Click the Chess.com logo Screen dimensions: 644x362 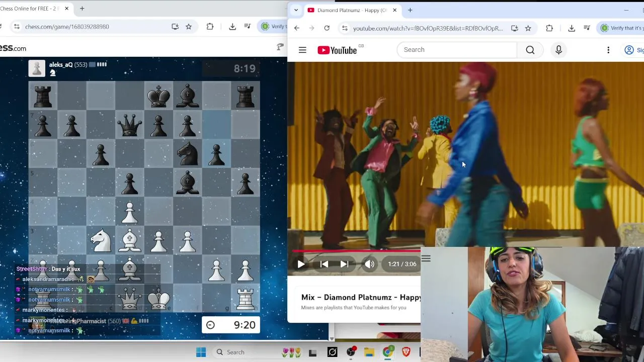click(x=13, y=48)
